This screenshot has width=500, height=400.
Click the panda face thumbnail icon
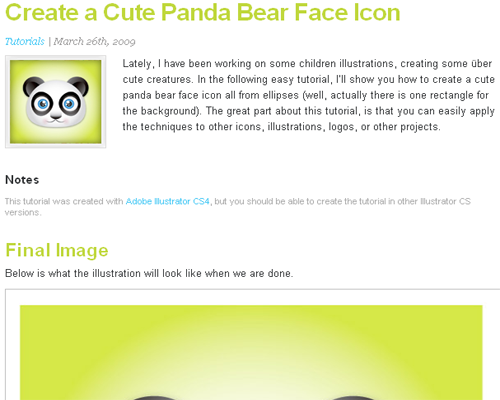(x=55, y=102)
